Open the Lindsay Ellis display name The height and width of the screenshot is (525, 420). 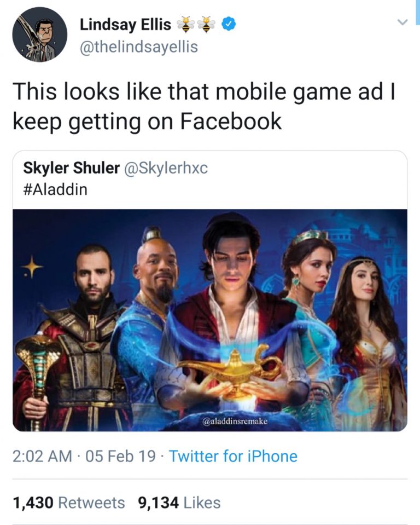(x=125, y=25)
